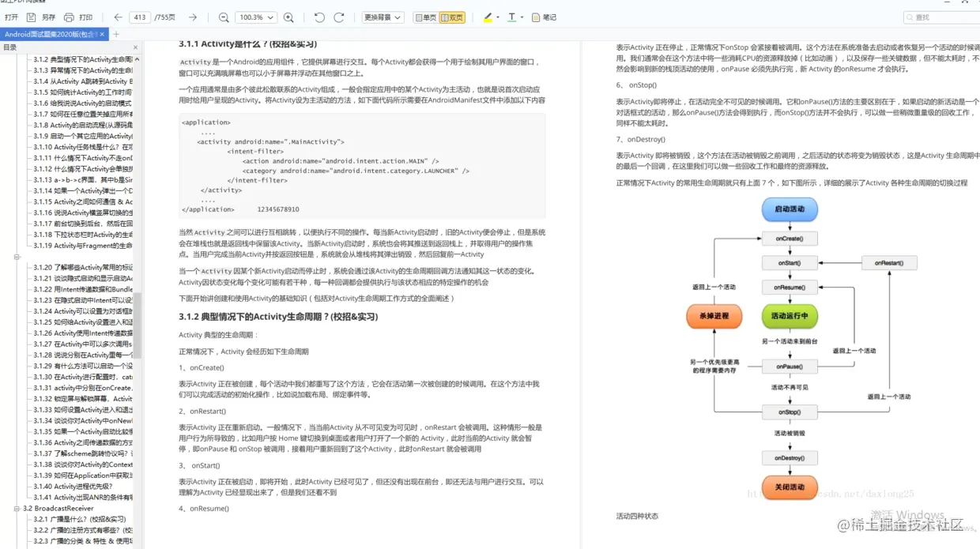
Task: Click the 关闭活动 node in the diagram
Action: pyautogui.click(x=790, y=487)
